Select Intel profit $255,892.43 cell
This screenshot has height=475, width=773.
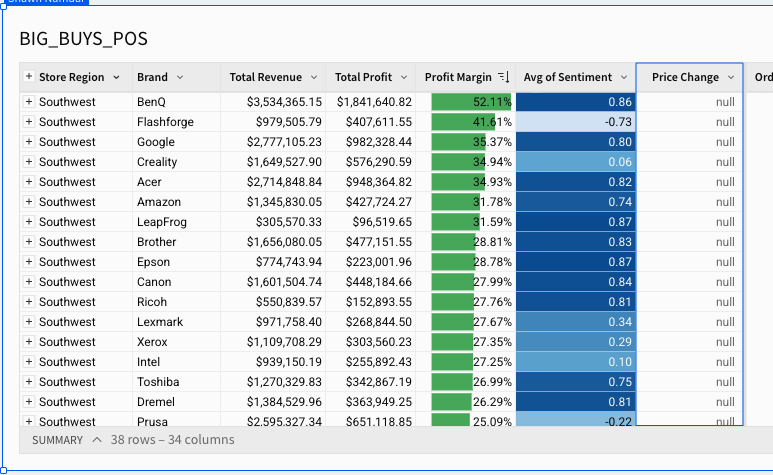(371, 362)
